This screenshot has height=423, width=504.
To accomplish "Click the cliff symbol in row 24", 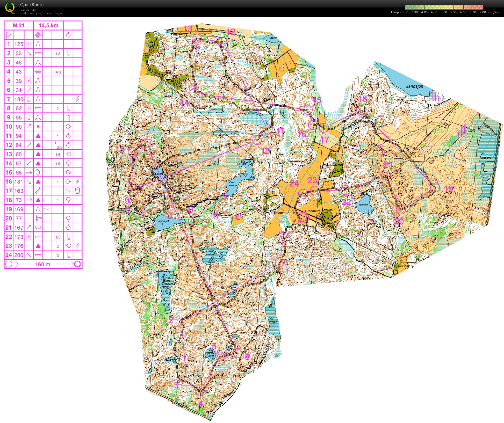I will point(38,255).
